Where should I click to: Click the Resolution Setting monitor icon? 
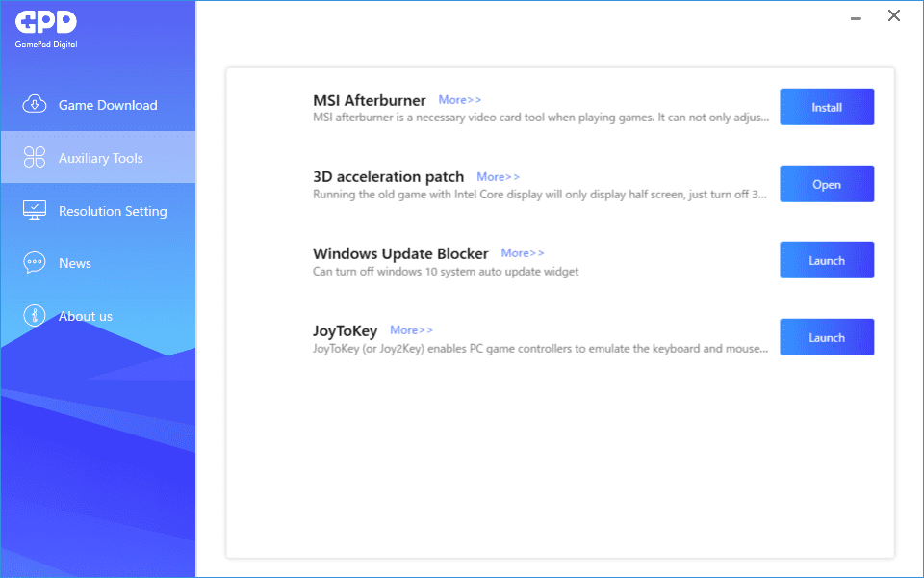[35, 210]
